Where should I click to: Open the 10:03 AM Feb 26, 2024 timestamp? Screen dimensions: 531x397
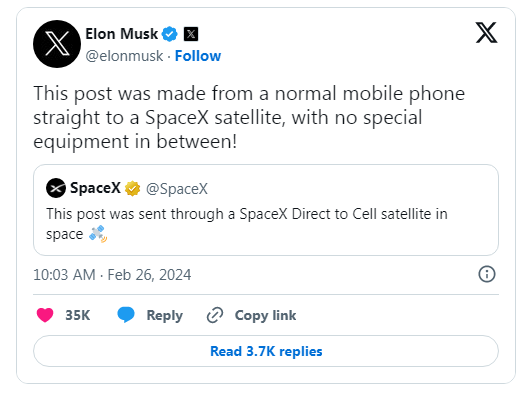[112, 275]
